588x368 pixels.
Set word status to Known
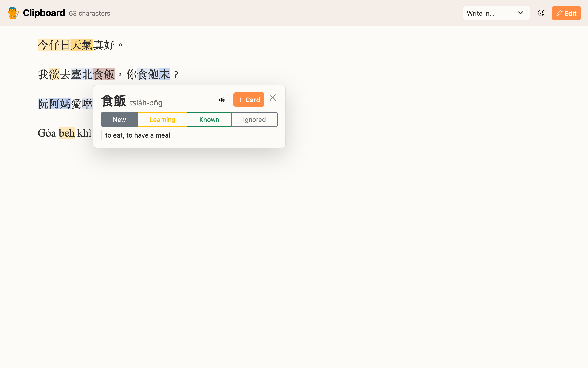coord(209,120)
